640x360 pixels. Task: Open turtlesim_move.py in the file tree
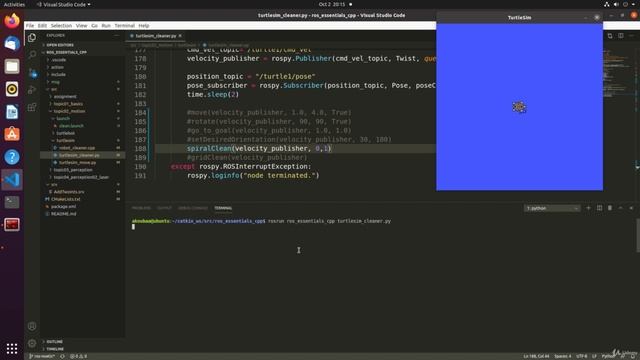click(x=78, y=162)
